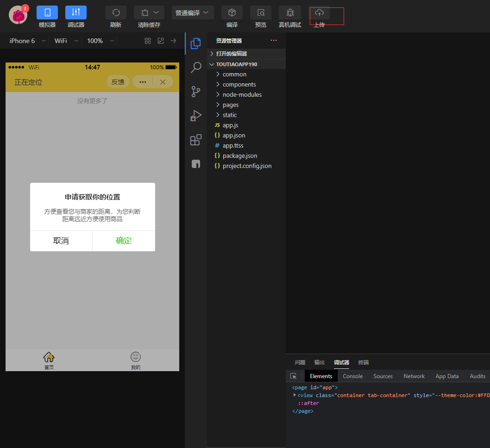Click the 上传 upload icon
Screen dimensions: 490x448
coord(319,12)
